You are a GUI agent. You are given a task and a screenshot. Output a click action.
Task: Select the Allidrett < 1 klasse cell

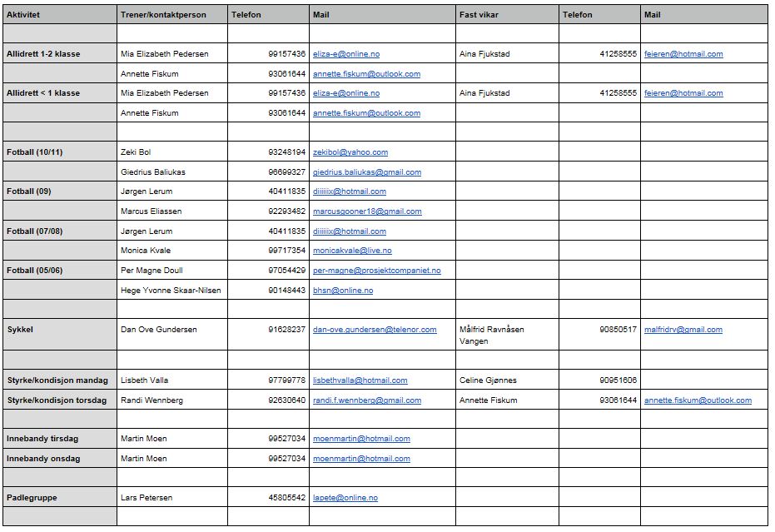(x=60, y=93)
